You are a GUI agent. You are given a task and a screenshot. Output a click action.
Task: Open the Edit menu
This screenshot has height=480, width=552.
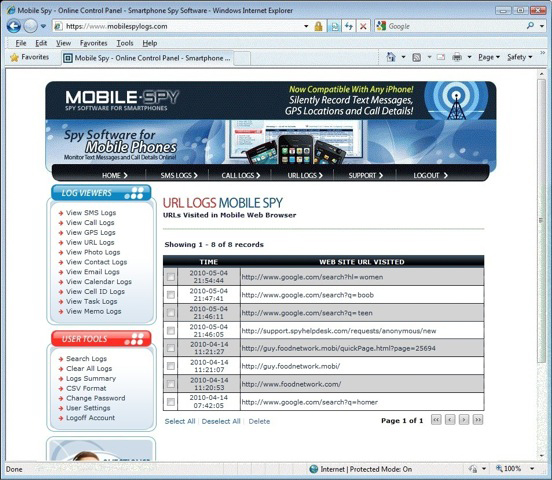pos(41,43)
